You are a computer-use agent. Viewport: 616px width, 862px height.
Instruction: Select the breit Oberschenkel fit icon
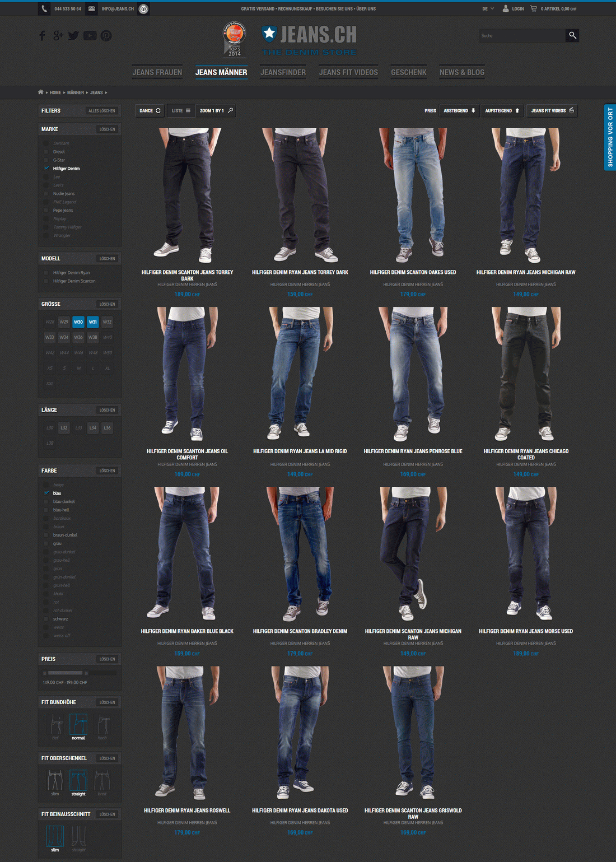(x=102, y=780)
